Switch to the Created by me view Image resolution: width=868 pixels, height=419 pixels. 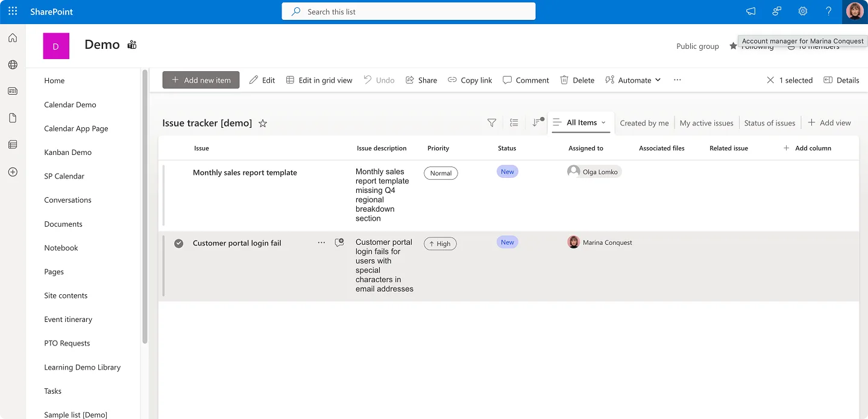coord(644,122)
